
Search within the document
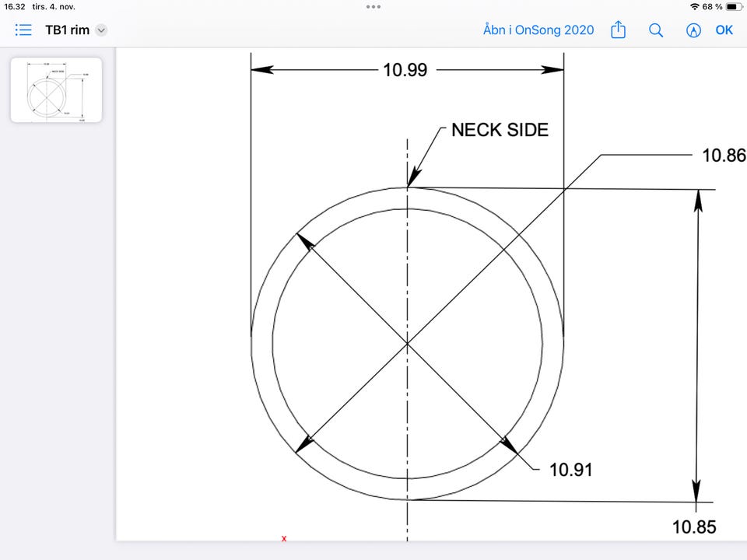(x=656, y=30)
